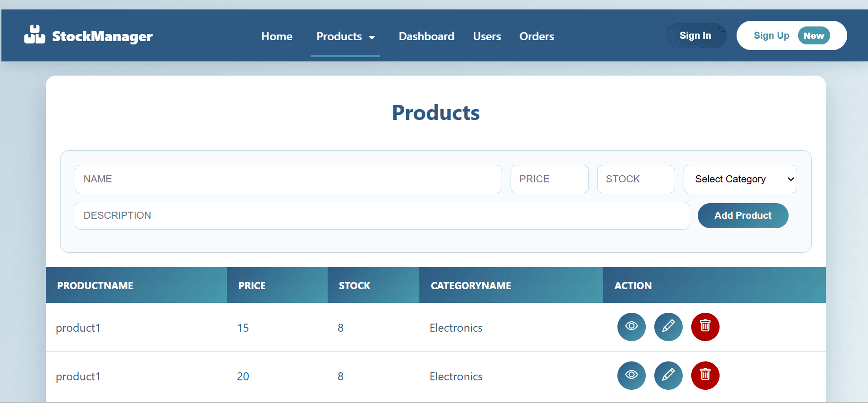Click the Add Product button
Image resolution: width=868 pixels, height=403 pixels.
click(743, 215)
